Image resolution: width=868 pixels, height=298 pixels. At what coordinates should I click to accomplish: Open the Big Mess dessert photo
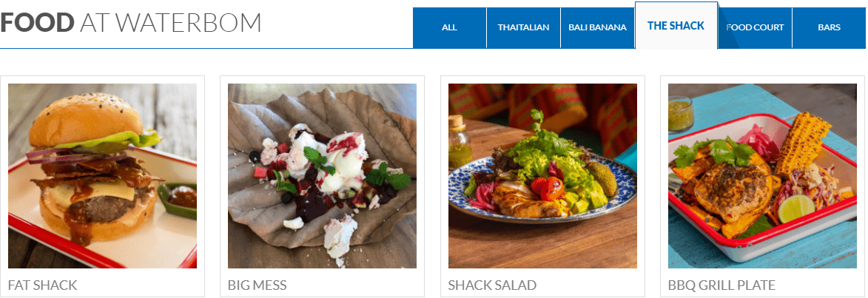coord(322,176)
